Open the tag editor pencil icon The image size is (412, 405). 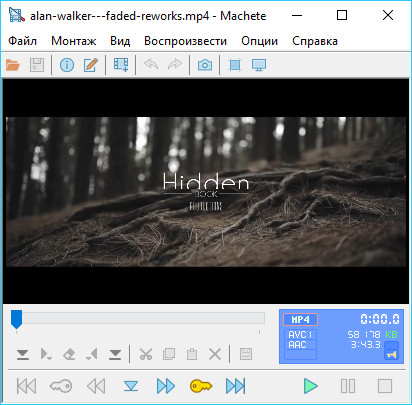90,65
